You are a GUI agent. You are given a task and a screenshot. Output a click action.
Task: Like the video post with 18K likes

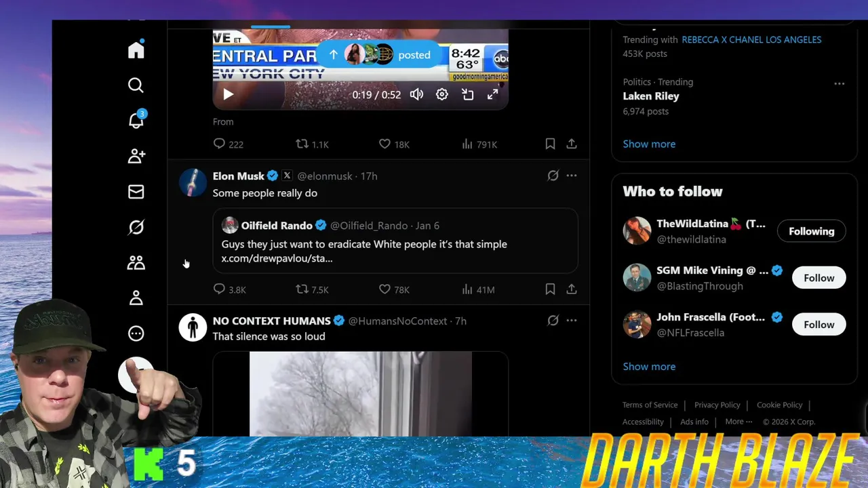tap(394, 144)
